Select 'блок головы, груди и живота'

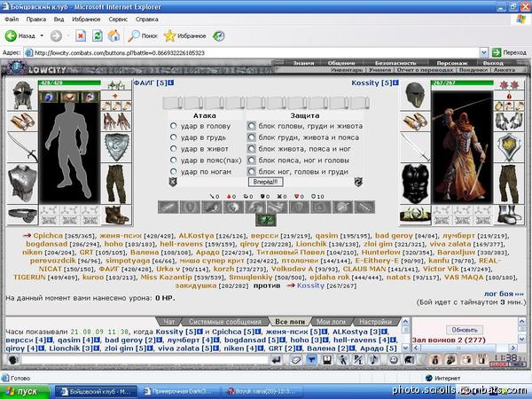click(252, 126)
